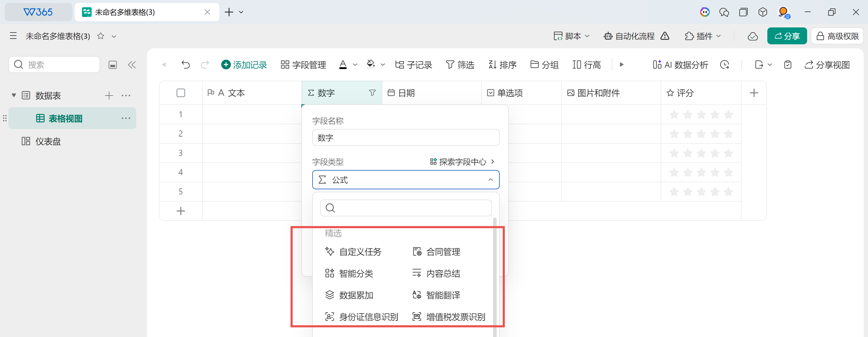Set first row rating to five stars
The width and height of the screenshot is (868, 337).
[728, 115]
